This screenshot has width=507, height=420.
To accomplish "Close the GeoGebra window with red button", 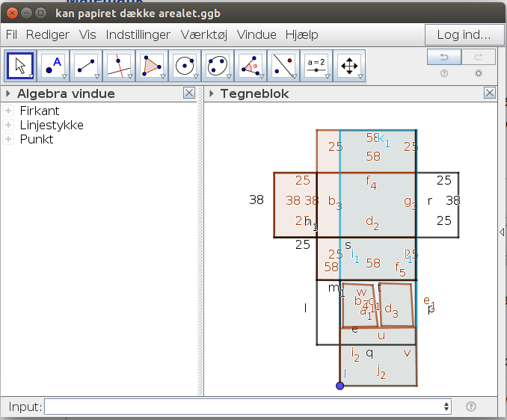I will click(12, 13).
